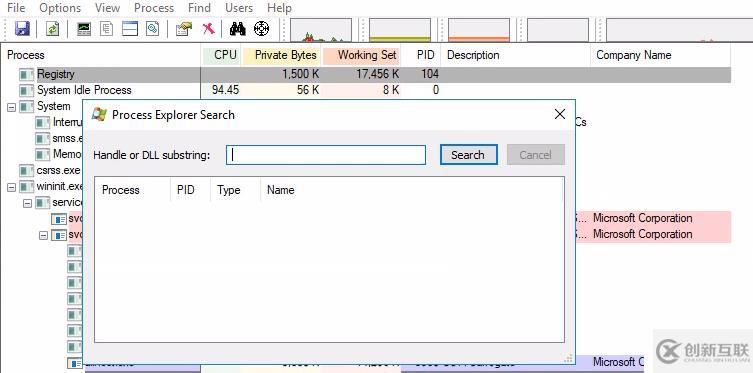Toggle the Show Process Tree toolbar icon
753x373 pixels.
coord(106,29)
